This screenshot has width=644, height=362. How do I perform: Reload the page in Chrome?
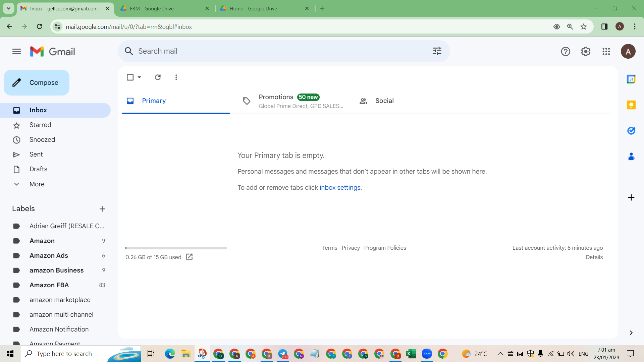point(39,26)
